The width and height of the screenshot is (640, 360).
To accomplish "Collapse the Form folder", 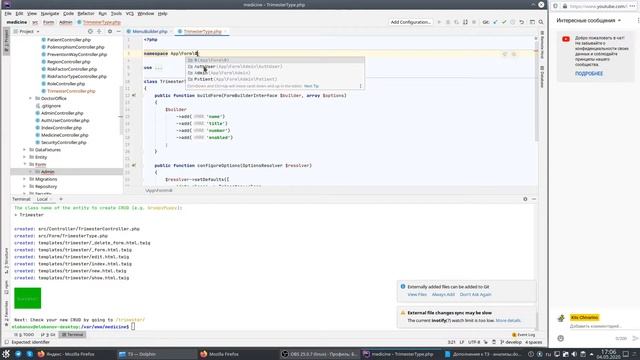I will (x=24, y=164).
